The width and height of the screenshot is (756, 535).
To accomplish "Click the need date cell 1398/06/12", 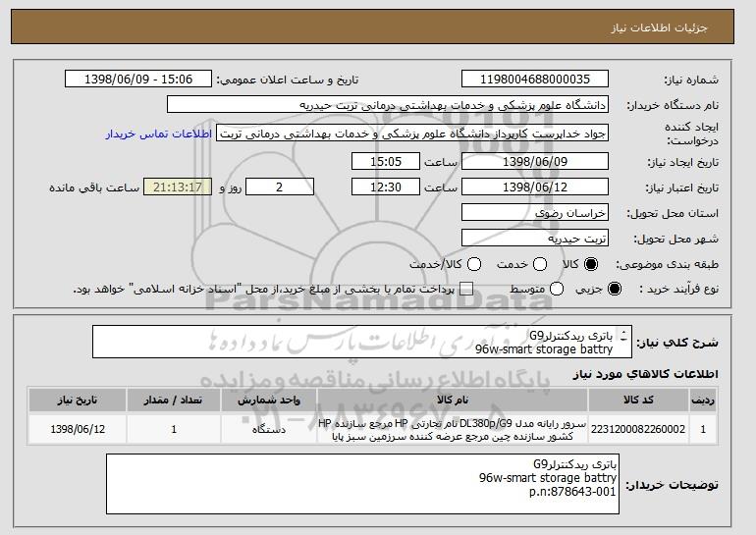I will click(x=78, y=429).
